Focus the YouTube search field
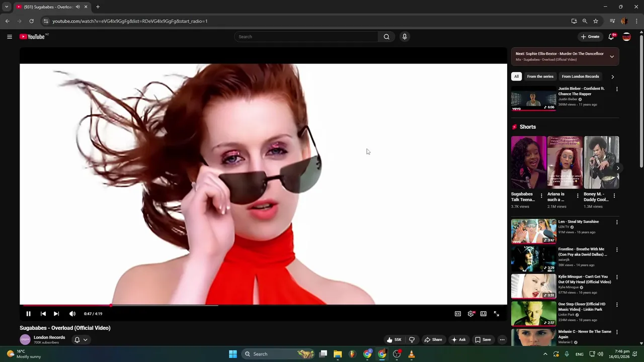 pos(306,37)
